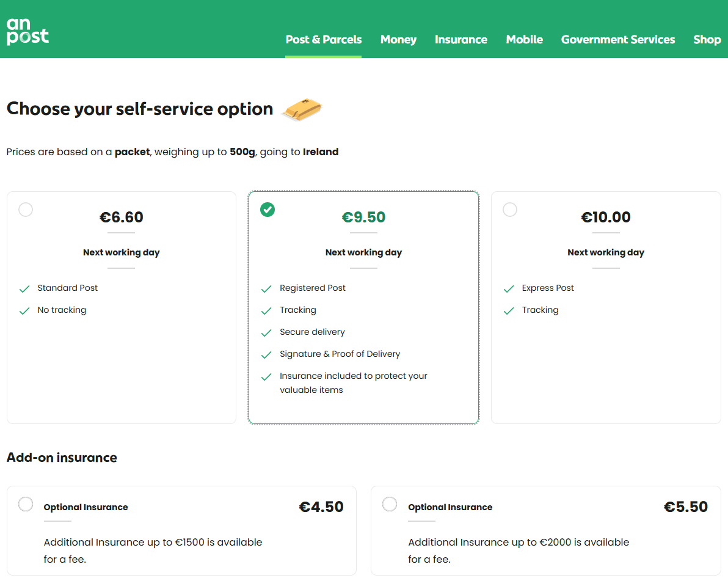Click the checkmark beside Tracking on Express Post card
The image size is (728, 578).
coord(509,310)
